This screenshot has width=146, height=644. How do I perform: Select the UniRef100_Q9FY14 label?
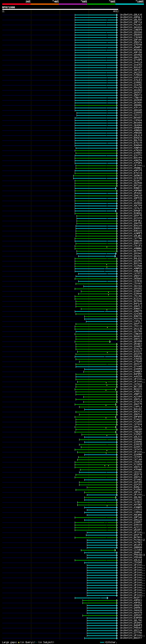(131, 22)
